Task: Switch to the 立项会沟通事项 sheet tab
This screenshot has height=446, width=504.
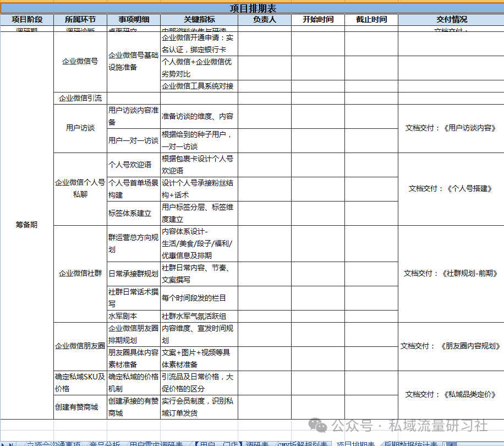Action: [53, 444]
